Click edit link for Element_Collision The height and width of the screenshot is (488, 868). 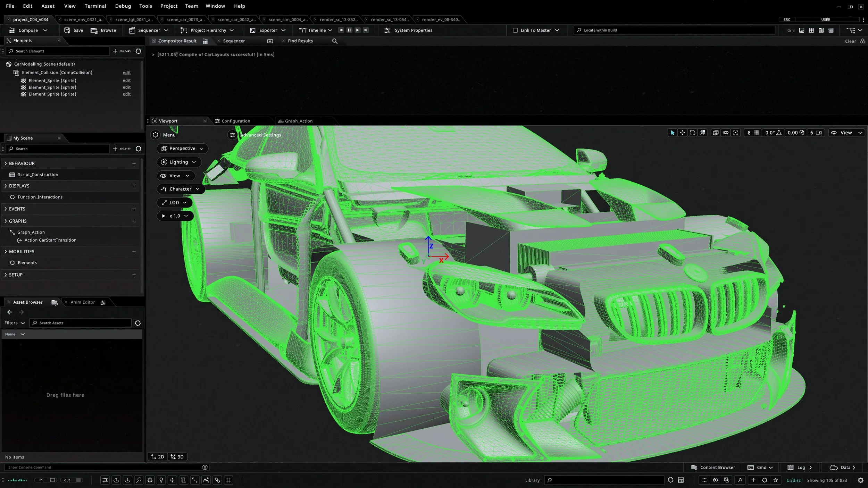click(x=127, y=73)
